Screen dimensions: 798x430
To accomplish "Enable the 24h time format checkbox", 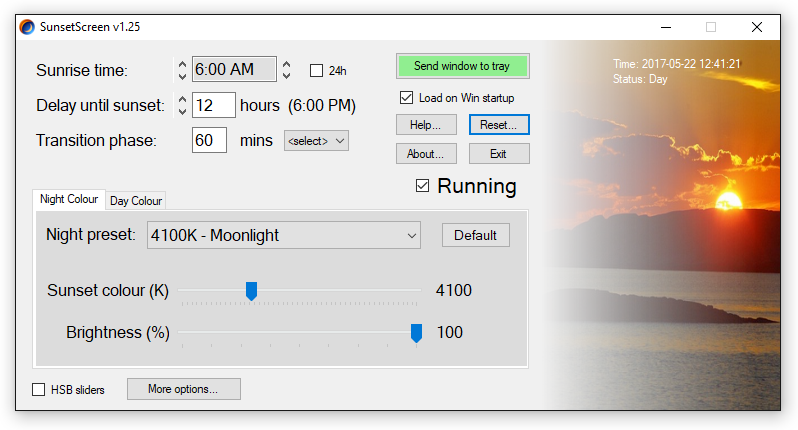I will point(317,70).
